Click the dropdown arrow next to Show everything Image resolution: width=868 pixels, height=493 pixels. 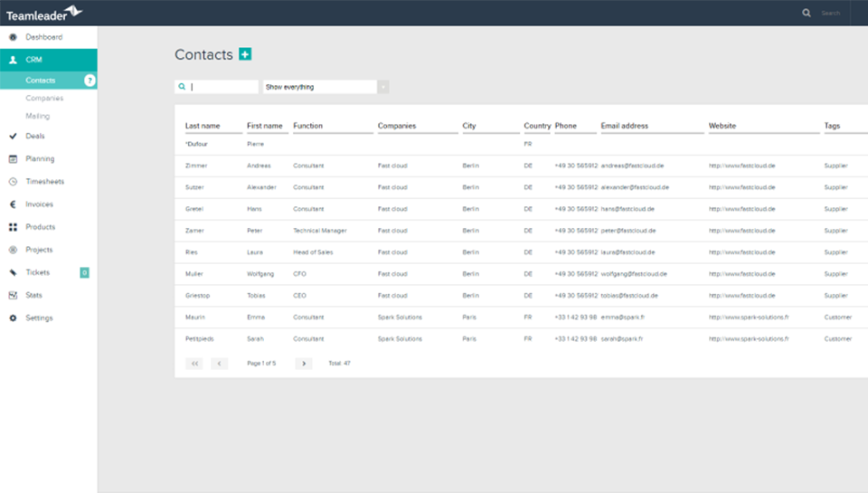click(x=383, y=87)
